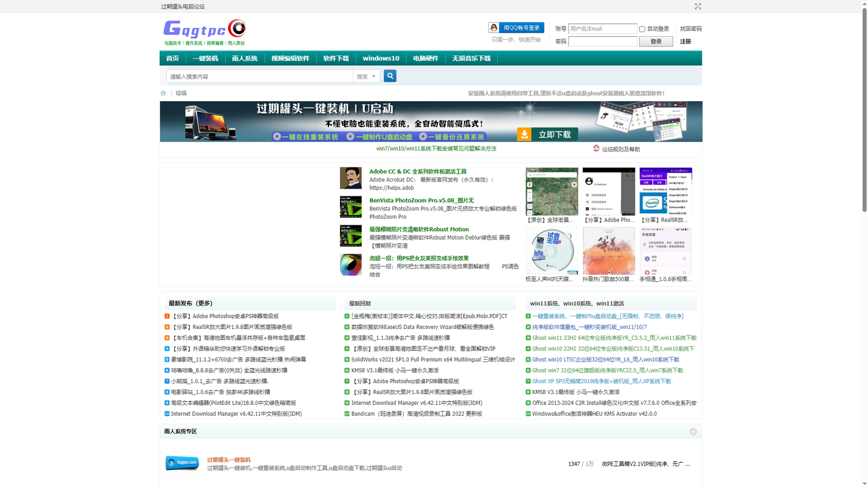Click the orange download arrow on the banner
The height and width of the screenshot is (488, 868).
(524, 134)
